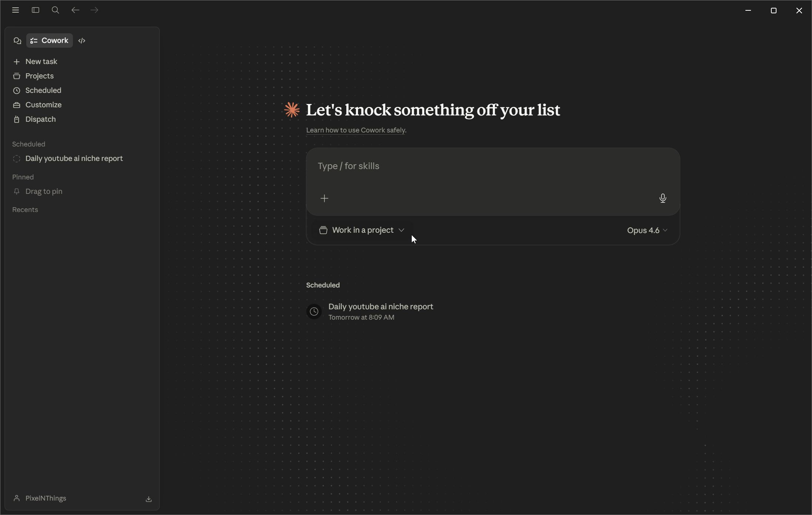This screenshot has height=515, width=812.
Task: Click the clock icon of scheduled report
Action: click(314, 312)
